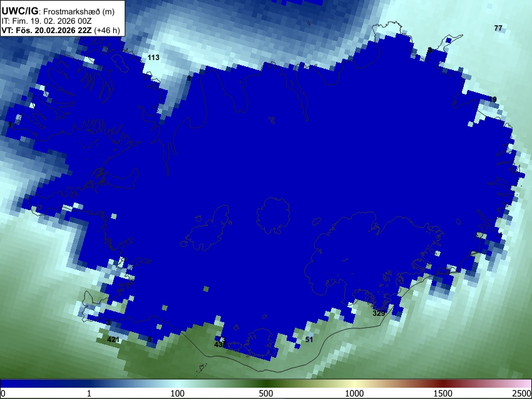Image resolution: width=532 pixels, height=399 pixels.
Task: Click the color scale tick label 0
Action: [3, 393]
